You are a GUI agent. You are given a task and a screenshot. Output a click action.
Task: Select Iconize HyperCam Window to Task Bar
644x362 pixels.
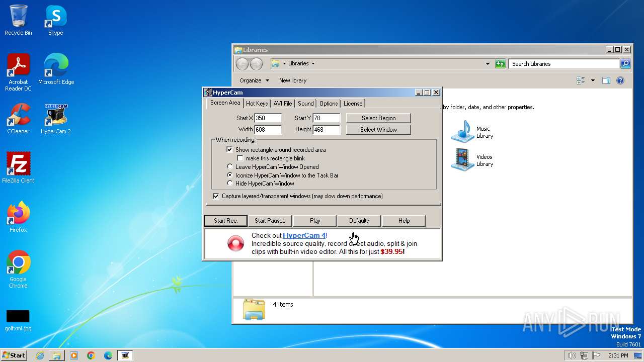230,175
